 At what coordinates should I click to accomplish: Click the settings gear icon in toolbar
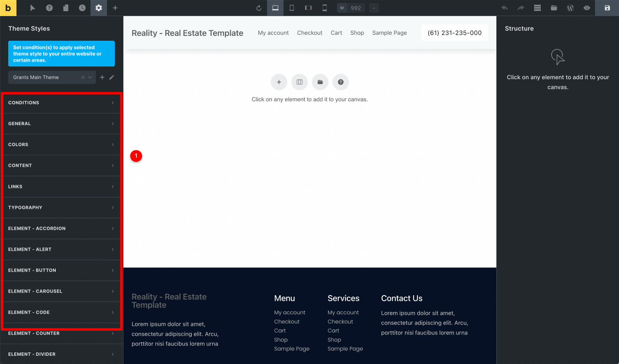click(x=99, y=8)
